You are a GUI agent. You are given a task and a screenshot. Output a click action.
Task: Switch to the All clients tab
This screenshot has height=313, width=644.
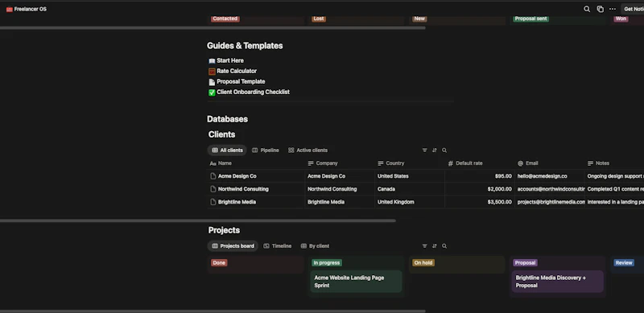pos(227,150)
